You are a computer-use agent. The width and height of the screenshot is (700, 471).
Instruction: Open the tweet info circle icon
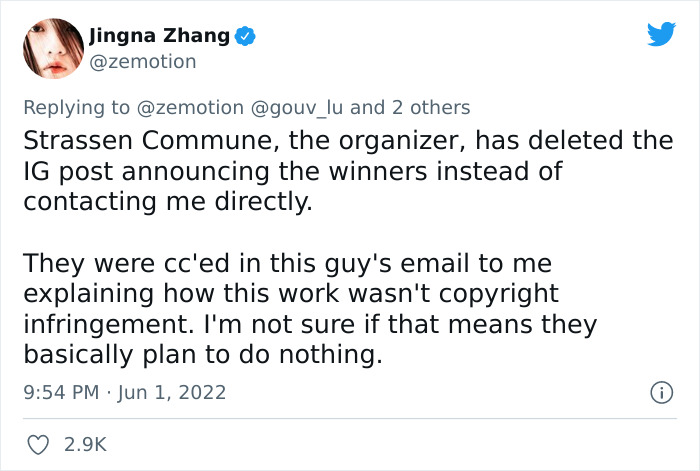(660, 393)
